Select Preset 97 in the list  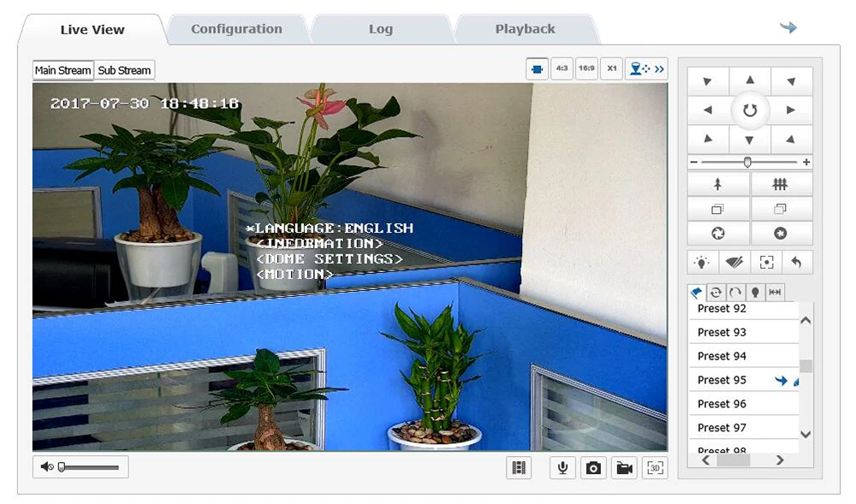pyautogui.click(x=744, y=428)
